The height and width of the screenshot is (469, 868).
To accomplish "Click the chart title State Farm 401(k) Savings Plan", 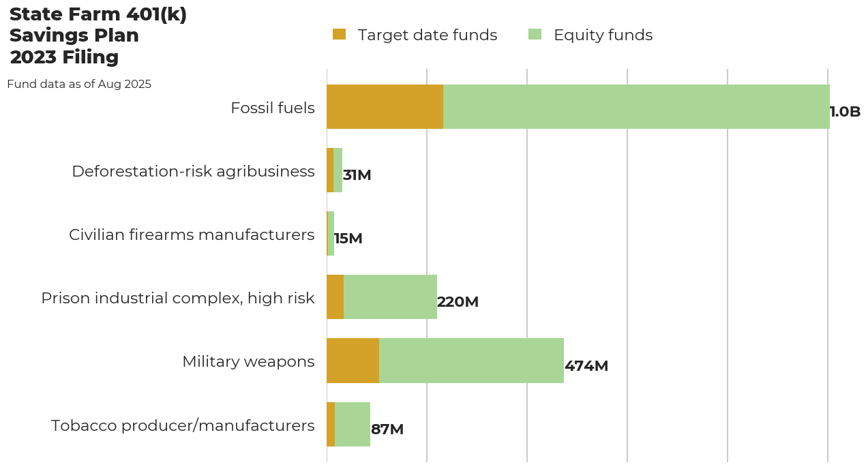I will tap(98, 25).
